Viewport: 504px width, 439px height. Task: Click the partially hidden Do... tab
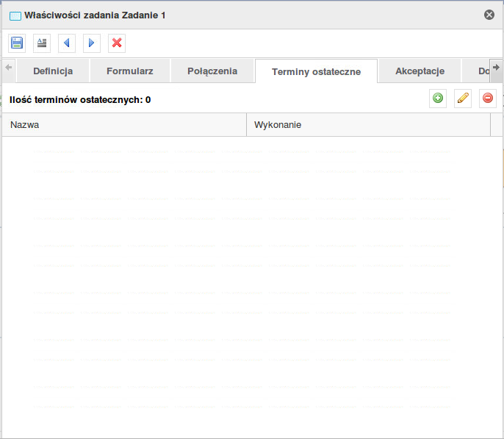[482, 72]
